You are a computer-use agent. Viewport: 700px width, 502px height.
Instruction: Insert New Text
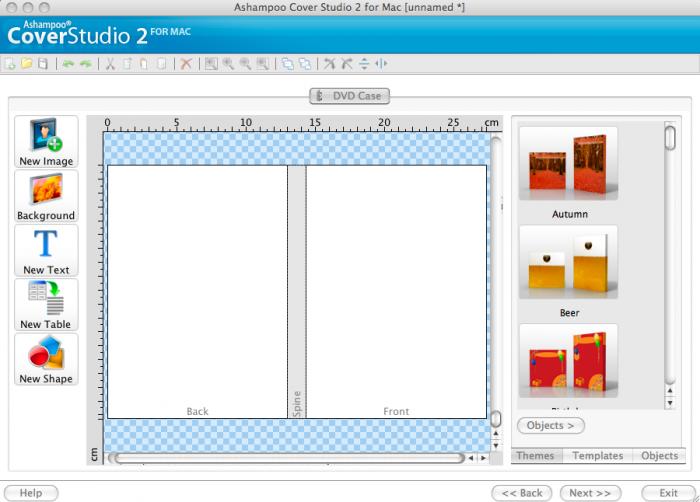(x=46, y=251)
